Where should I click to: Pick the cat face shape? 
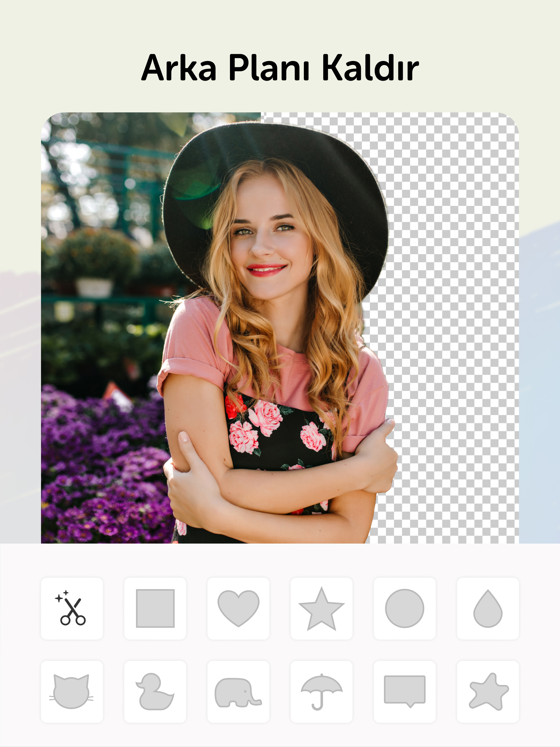tap(72, 691)
